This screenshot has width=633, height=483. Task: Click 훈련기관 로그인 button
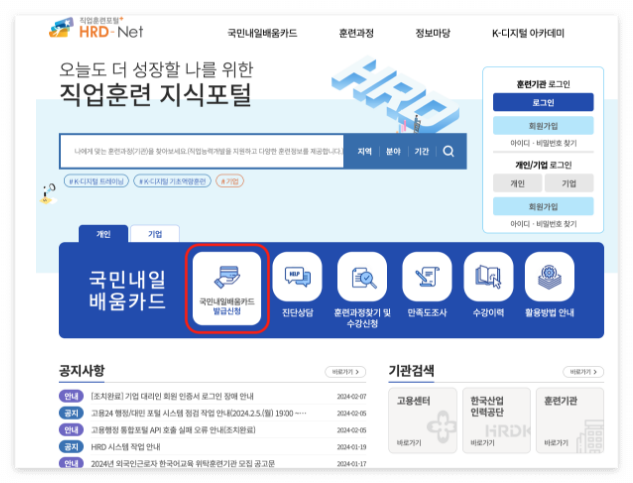(543, 102)
